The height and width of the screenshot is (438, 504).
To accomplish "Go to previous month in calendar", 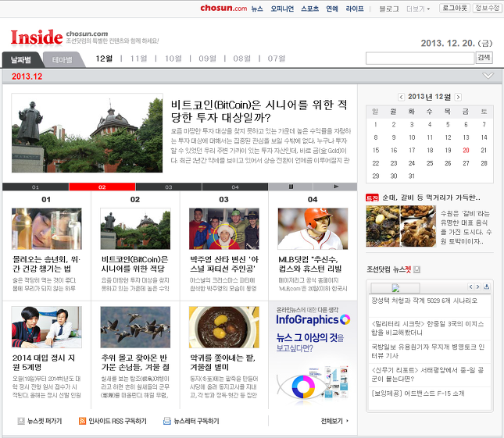I will coord(401,97).
